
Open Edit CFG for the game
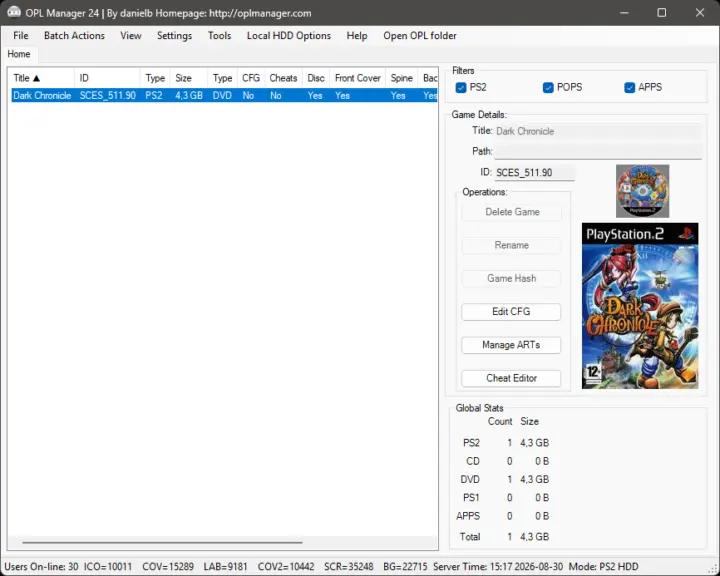click(511, 312)
